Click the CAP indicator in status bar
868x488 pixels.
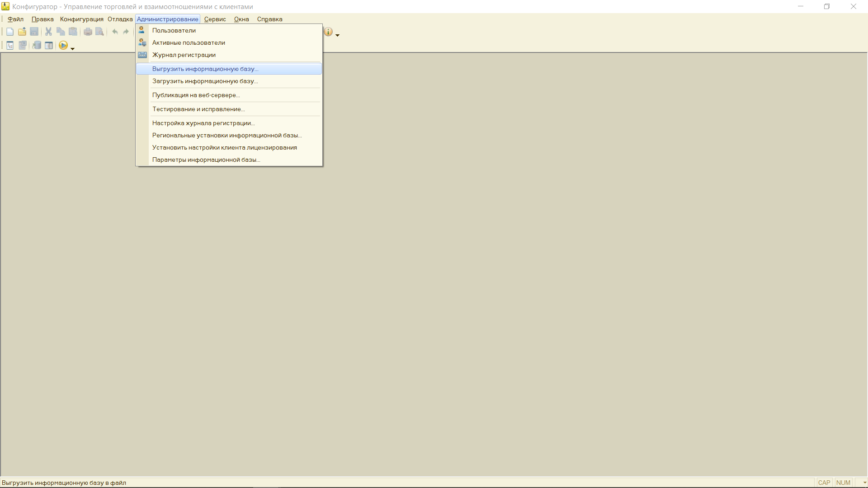(x=824, y=483)
